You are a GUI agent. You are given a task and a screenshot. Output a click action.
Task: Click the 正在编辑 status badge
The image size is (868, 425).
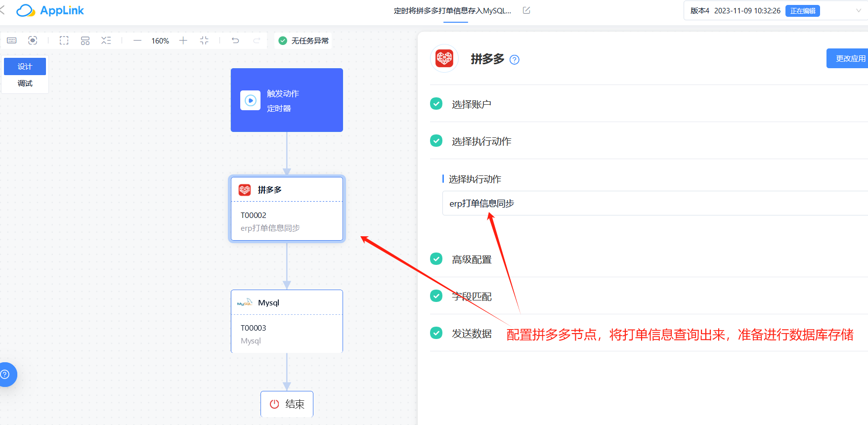pyautogui.click(x=803, y=11)
